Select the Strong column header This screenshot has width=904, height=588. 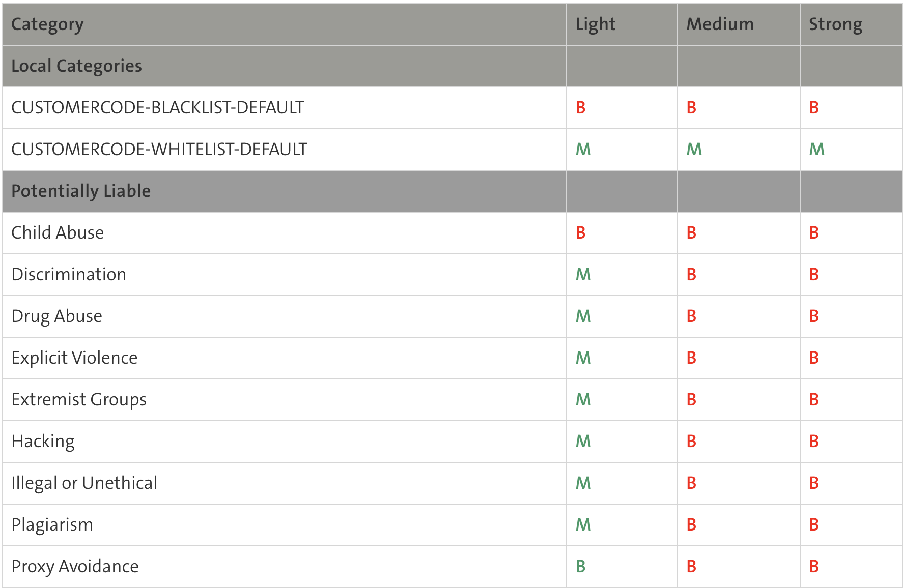835,24
